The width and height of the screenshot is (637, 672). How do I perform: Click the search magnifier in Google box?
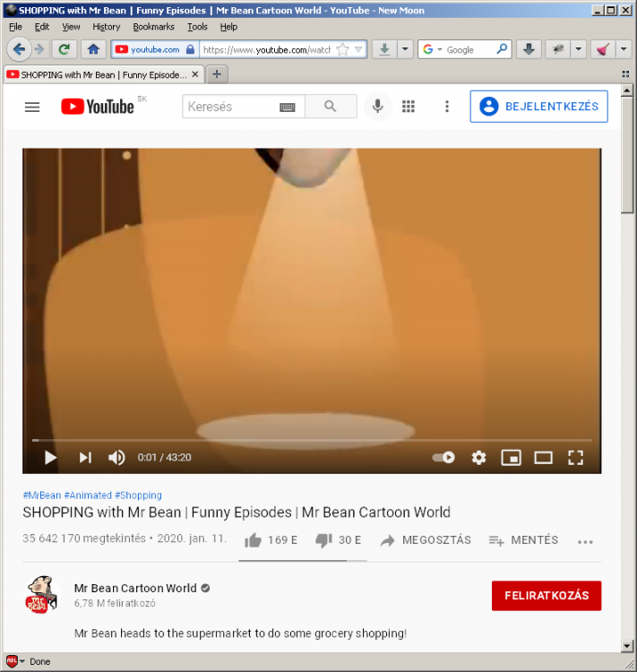(x=502, y=49)
